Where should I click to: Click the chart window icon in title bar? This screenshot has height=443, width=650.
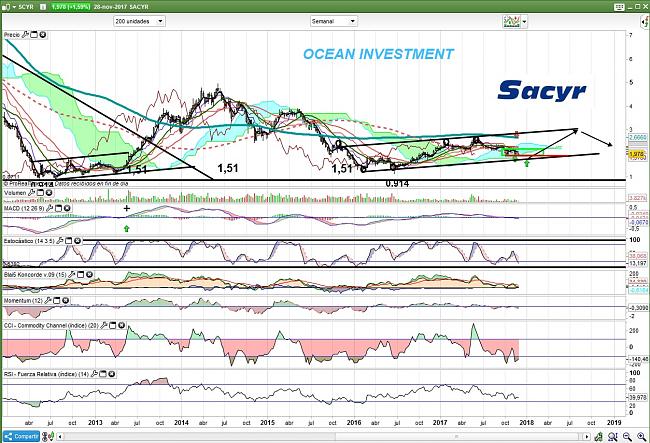[x=6, y=7]
